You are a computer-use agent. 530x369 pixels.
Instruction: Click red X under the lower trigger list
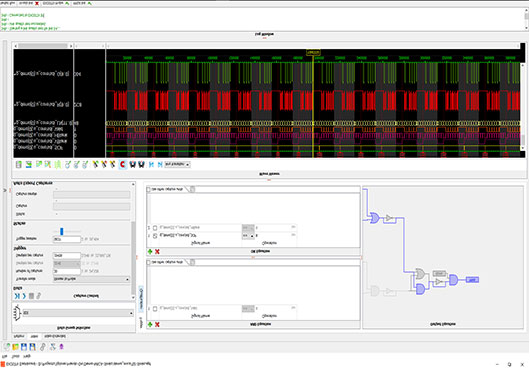pyautogui.click(x=157, y=325)
